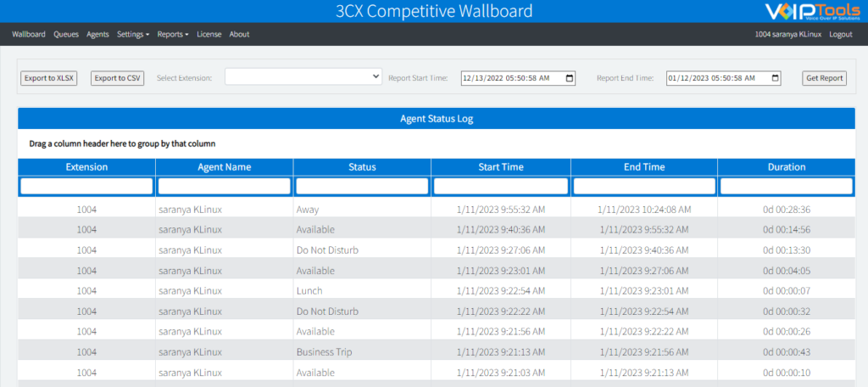The width and height of the screenshot is (868, 387).
Task: Go to the Wallboard menu item
Action: coord(29,35)
